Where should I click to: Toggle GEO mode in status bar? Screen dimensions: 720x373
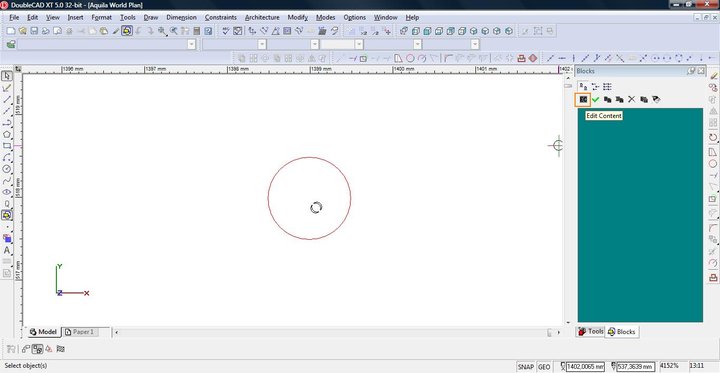coord(544,367)
